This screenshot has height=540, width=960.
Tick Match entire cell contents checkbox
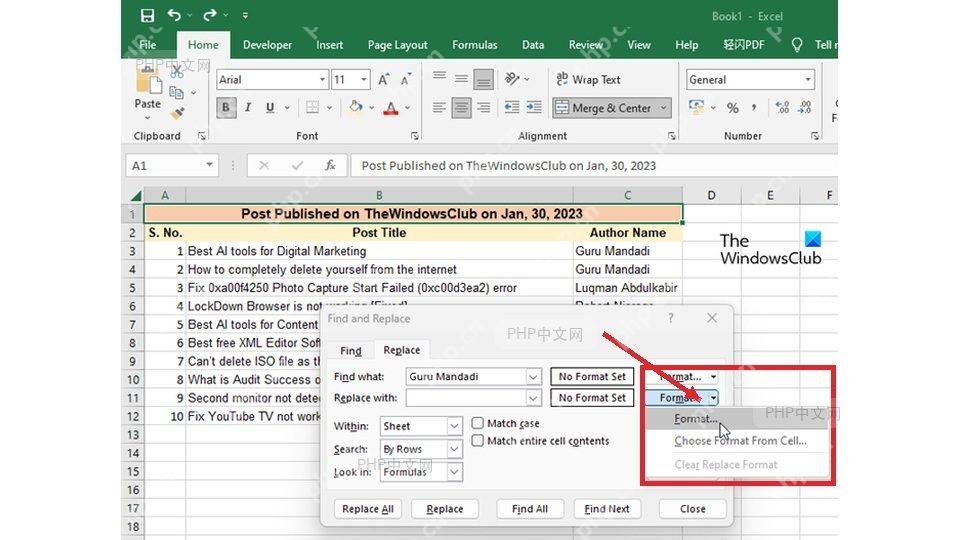pyautogui.click(x=478, y=441)
